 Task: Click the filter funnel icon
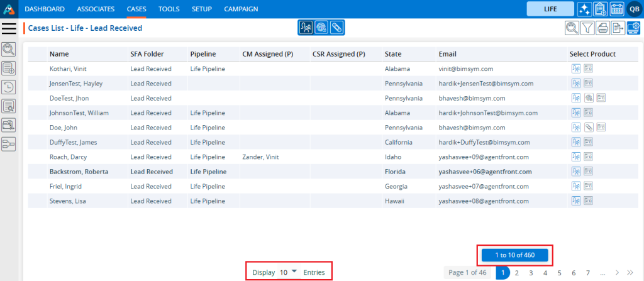[x=587, y=28]
